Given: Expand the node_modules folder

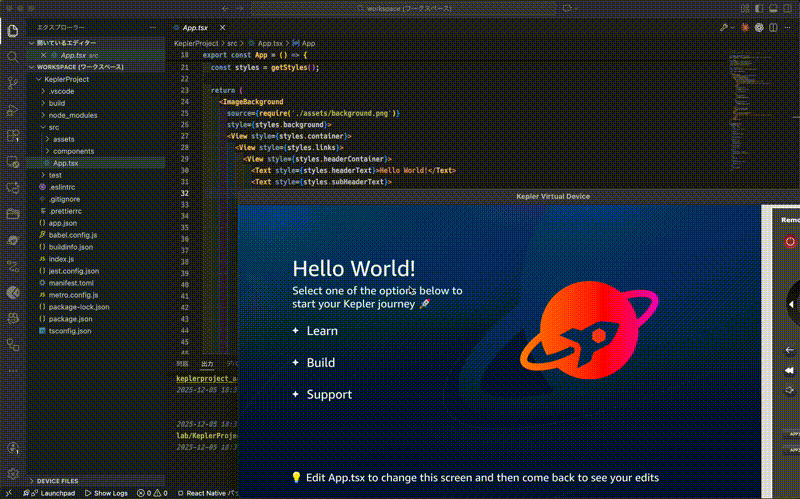Looking at the screenshot, I should click(96, 115).
